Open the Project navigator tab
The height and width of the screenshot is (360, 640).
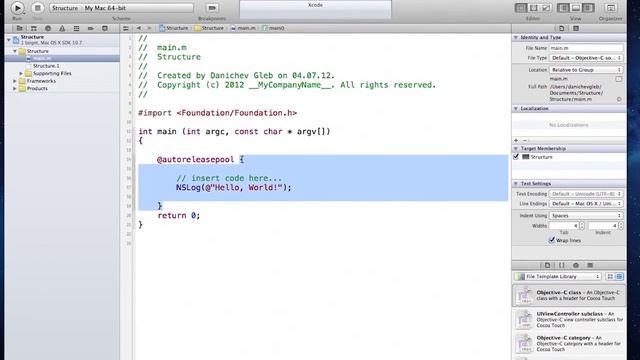click(x=19, y=28)
